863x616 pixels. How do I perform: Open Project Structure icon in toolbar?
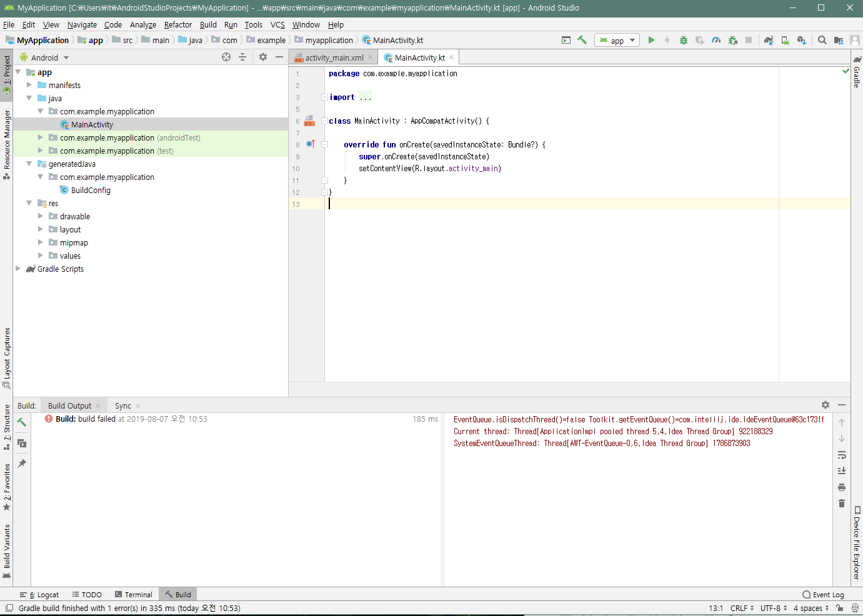(839, 40)
